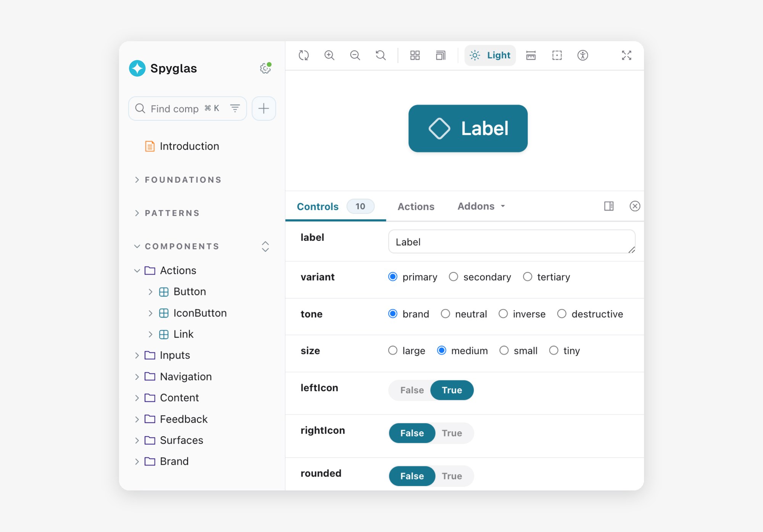Click the label text input field
The image size is (763, 532).
point(512,242)
